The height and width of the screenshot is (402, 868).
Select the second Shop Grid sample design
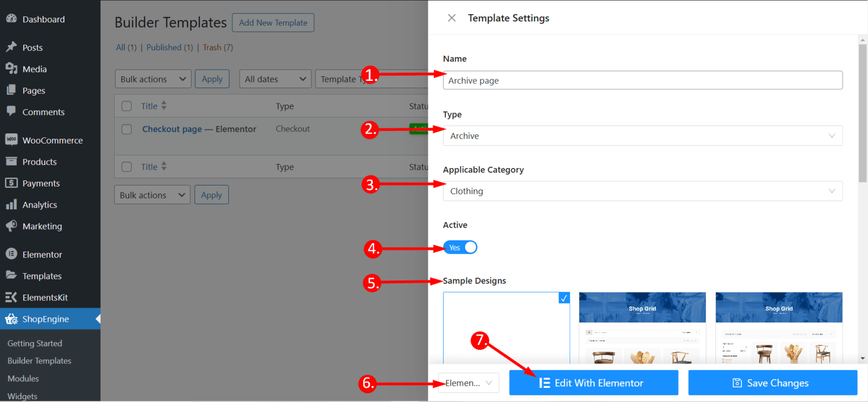[x=779, y=328]
